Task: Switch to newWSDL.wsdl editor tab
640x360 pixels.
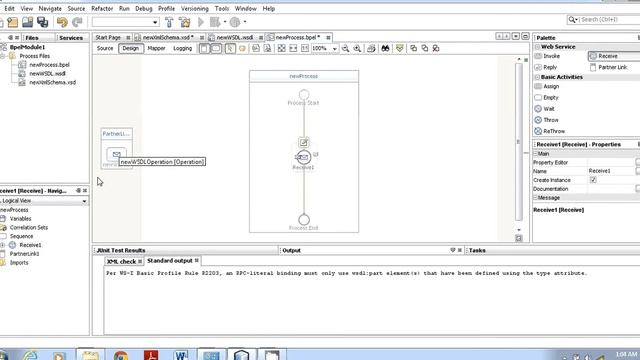Action: tap(234, 38)
